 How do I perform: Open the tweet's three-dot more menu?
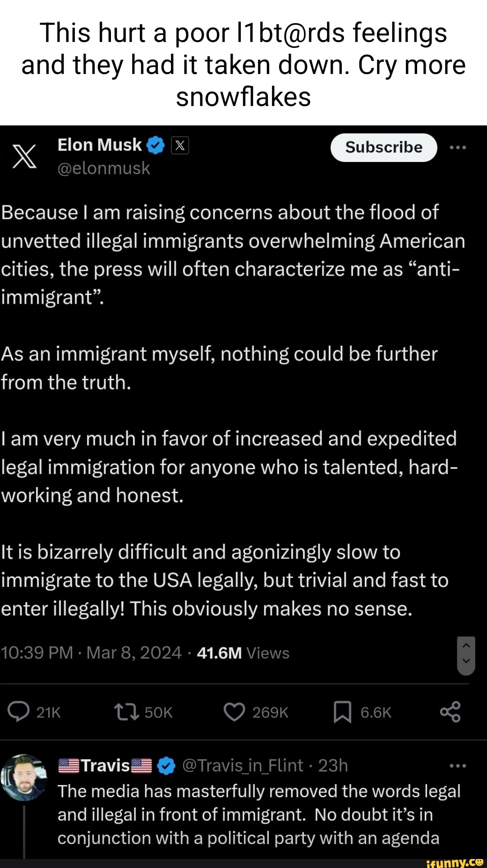tap(458, 148)
